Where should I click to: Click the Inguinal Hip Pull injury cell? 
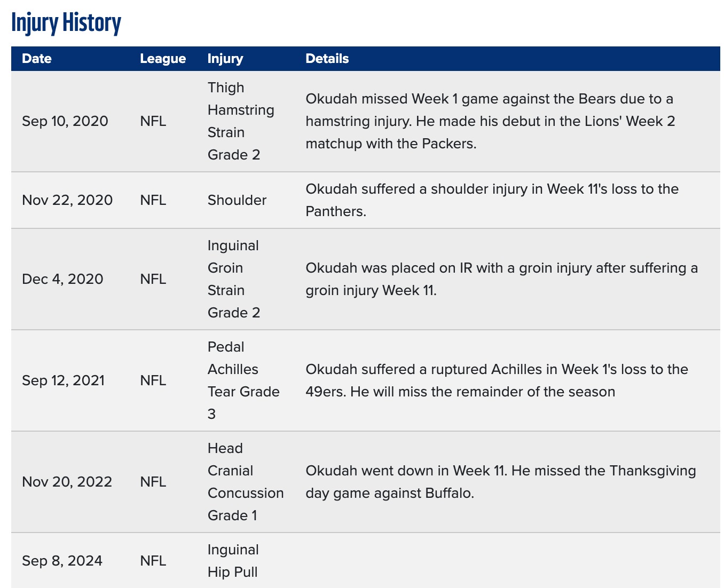(233, 561)
